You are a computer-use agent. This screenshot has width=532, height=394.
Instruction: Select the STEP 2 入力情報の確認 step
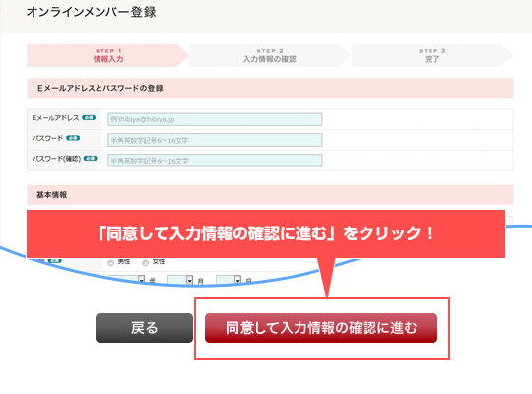tap(270, 55)
